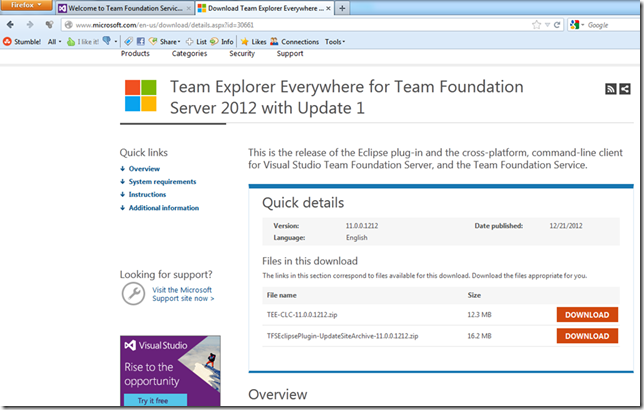Viewport: 644px width, 410px height.
Task: Click the site identity globe icon
Action: pos(69,25)
